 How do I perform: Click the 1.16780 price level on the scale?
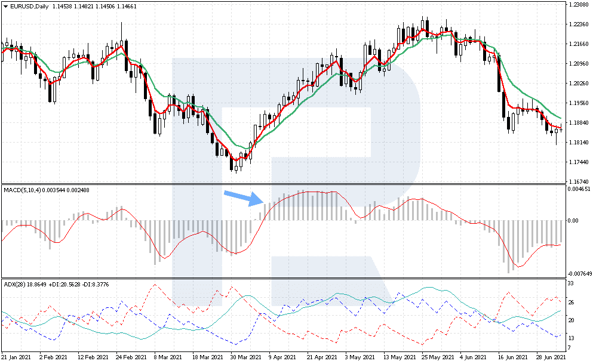(578, 181)
